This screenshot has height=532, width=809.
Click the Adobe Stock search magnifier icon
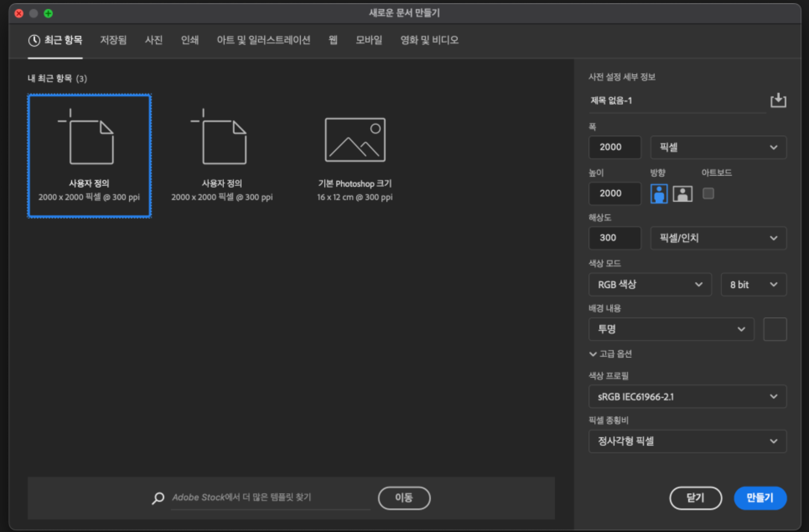pyautogui.click(x=158, y=498)
